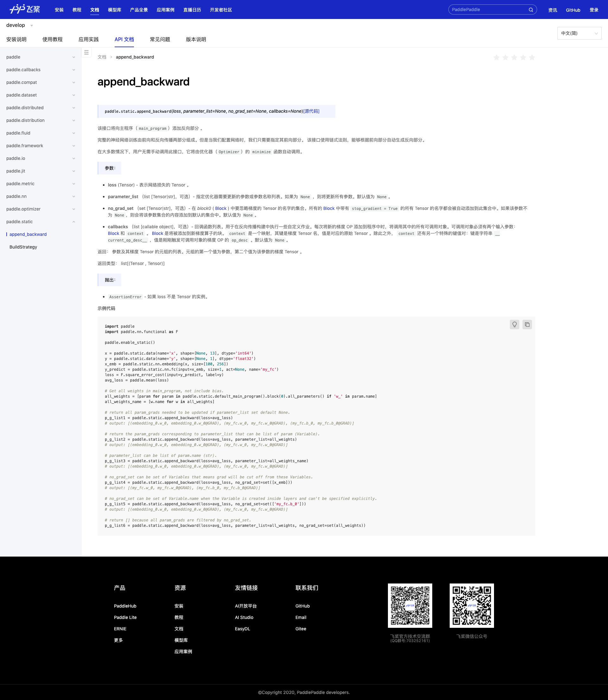Image resolution: width=608 pixels, height=700 pixels.
Task: Select BuildStrategy in the sidebar
Action: coord(23,247)
